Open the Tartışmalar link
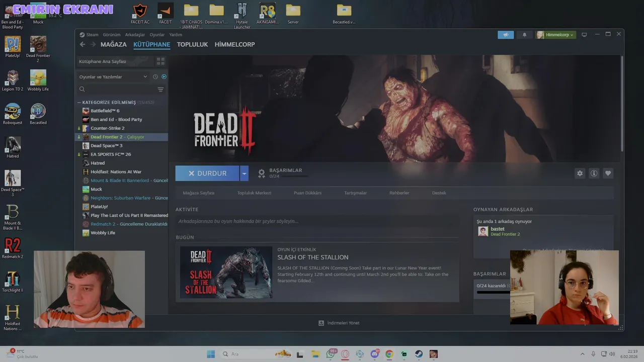The image size is (644, 362). (355, 193)
